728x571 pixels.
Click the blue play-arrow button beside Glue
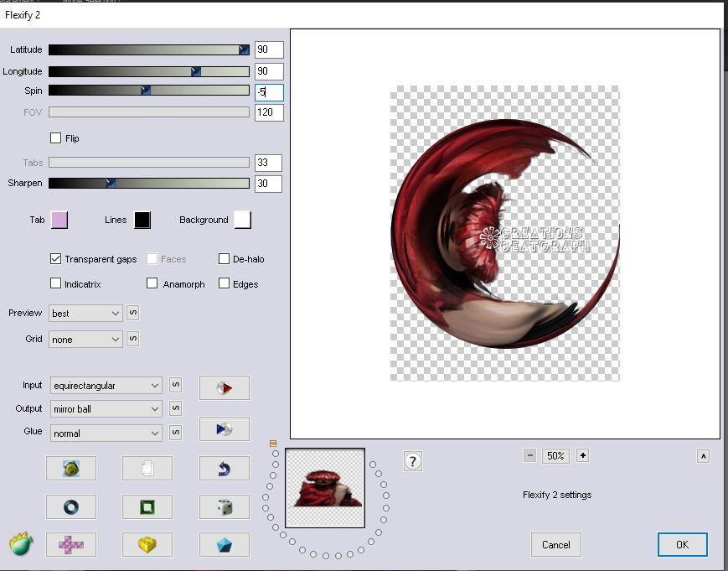[x=225, y=428]
